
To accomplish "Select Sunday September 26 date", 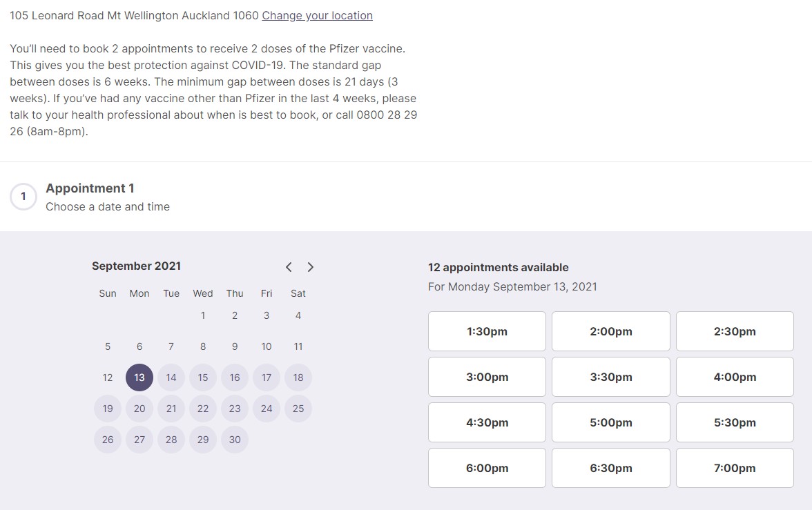I will 108,440.
